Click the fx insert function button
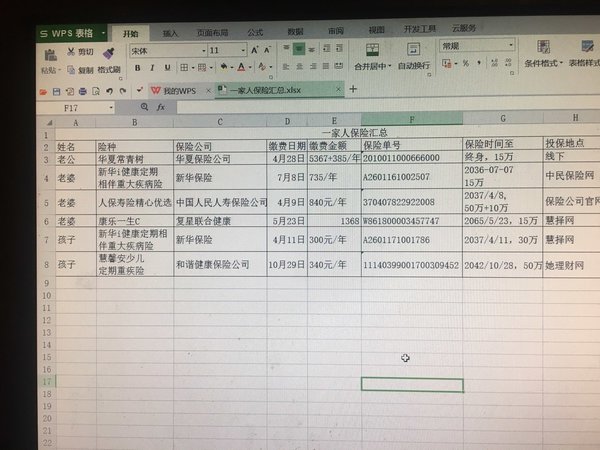 [x=161, y=107]
